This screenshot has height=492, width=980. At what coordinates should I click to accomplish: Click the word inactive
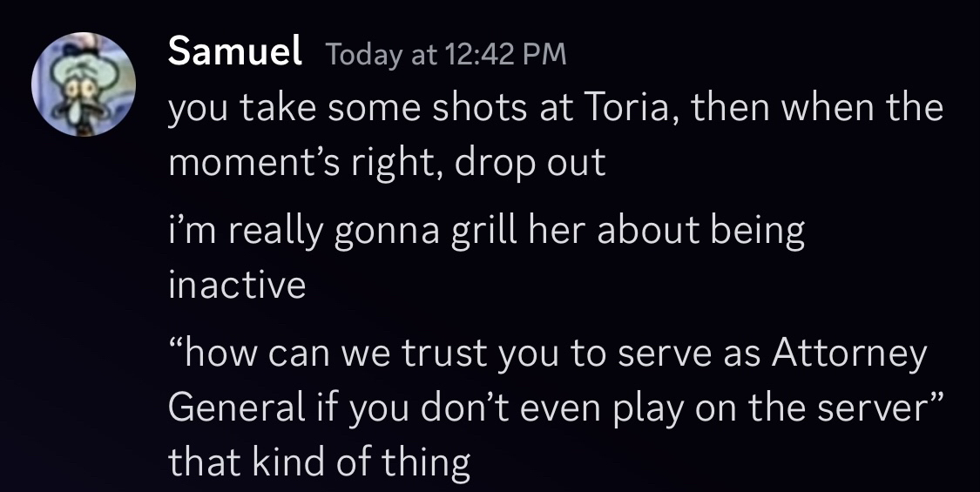pos(237,285)
